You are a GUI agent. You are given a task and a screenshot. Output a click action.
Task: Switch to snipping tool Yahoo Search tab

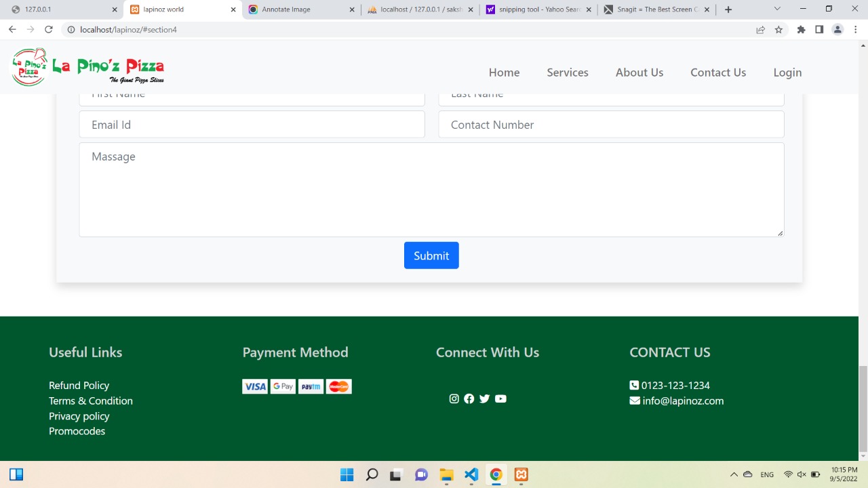pos(538,9)
